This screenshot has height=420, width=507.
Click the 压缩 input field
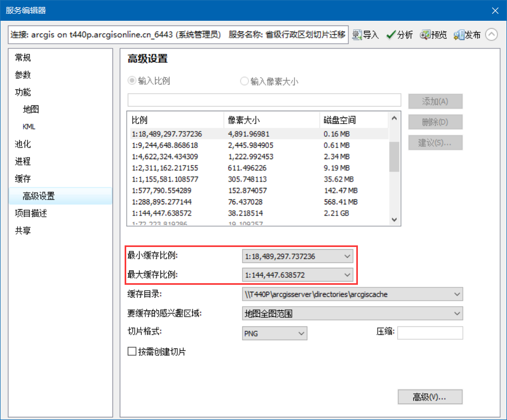pos(430,333)
